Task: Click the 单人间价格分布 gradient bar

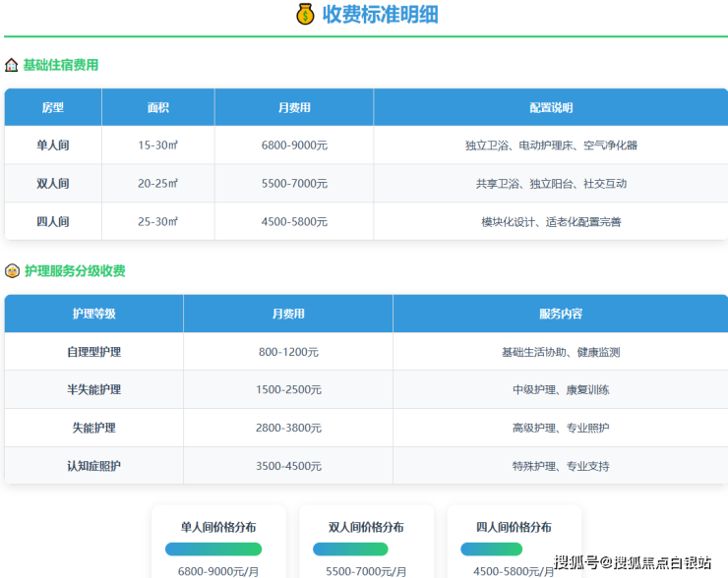Action: [213, 549]
